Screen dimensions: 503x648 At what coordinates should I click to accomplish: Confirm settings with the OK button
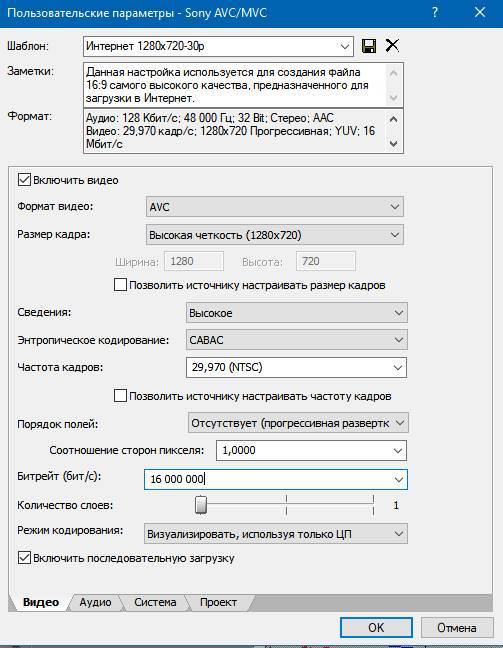[376, 627]
